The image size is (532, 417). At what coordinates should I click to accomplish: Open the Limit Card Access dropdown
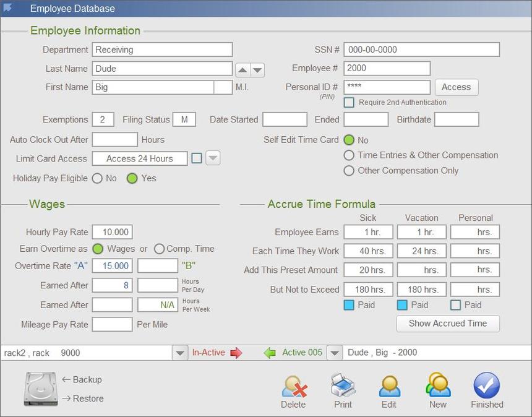point(212,158)
